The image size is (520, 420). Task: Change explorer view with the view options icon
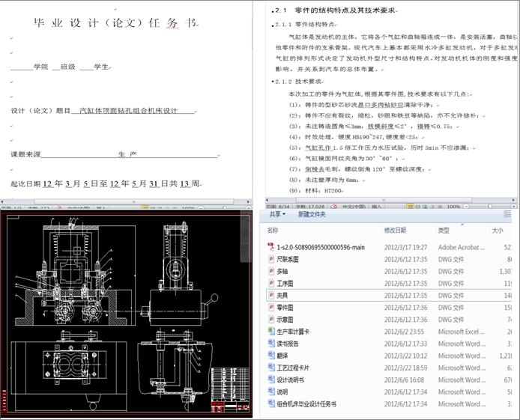(x=507, y=214)
